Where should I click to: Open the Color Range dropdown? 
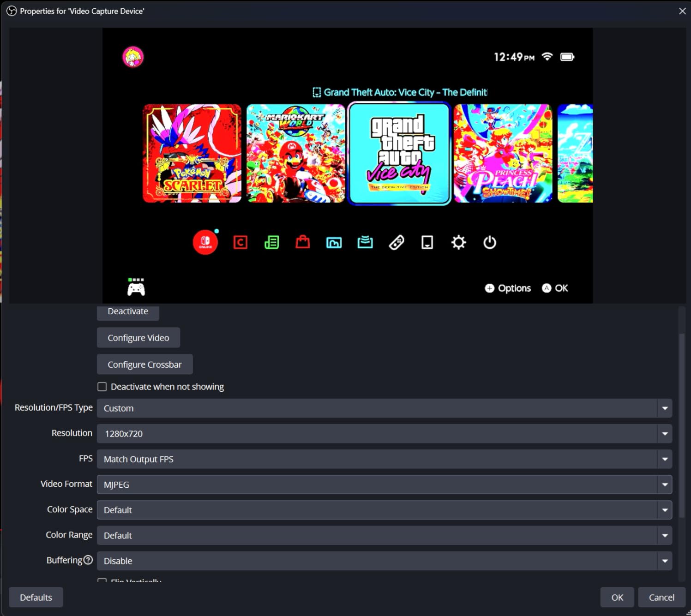385,535
